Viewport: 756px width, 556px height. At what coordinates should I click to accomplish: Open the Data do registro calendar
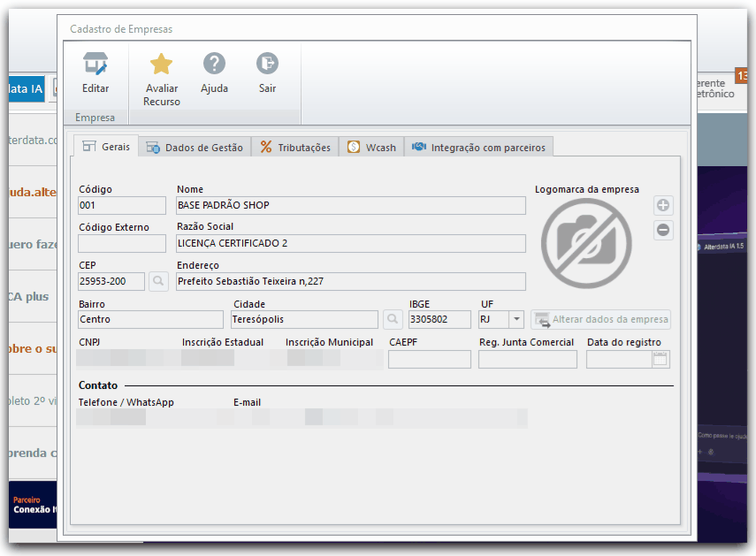click(660, 359)
